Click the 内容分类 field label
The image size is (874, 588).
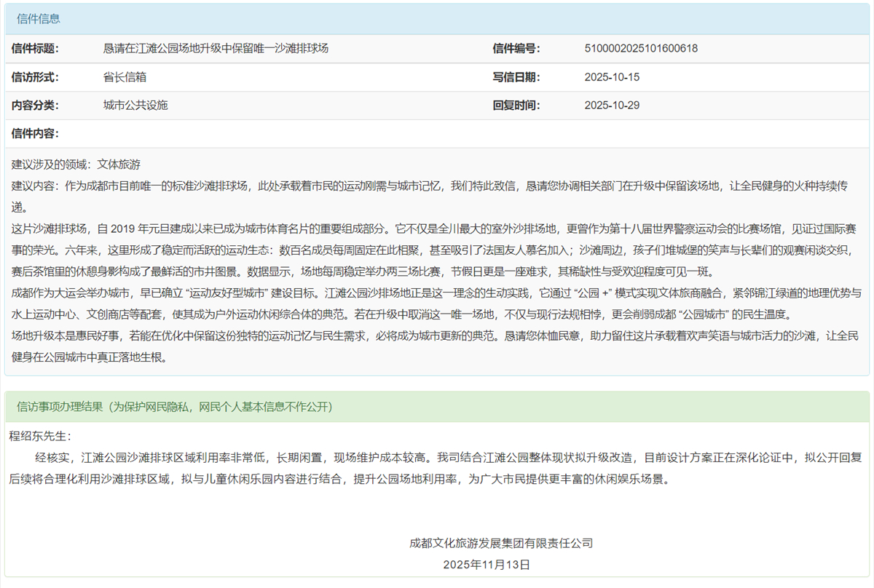coord(35,106)
